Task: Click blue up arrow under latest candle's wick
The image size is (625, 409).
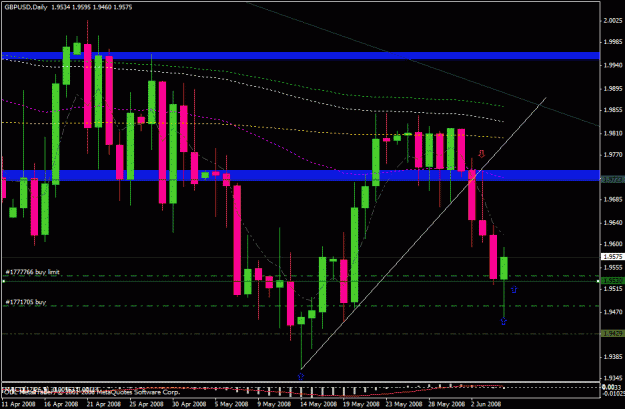Action: [x=504, y=321]
